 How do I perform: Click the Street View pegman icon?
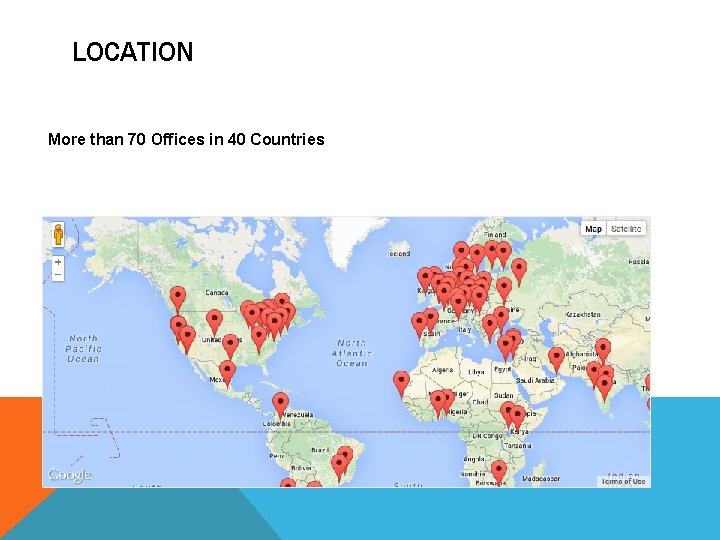58,235
